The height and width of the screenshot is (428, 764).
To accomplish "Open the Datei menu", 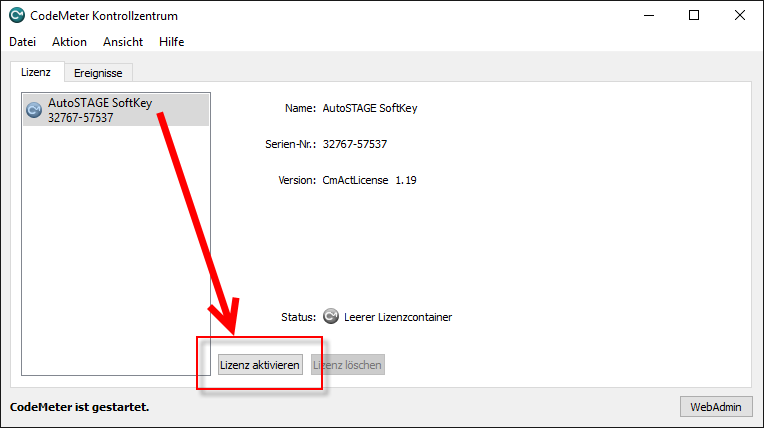I will coord(22,42).
